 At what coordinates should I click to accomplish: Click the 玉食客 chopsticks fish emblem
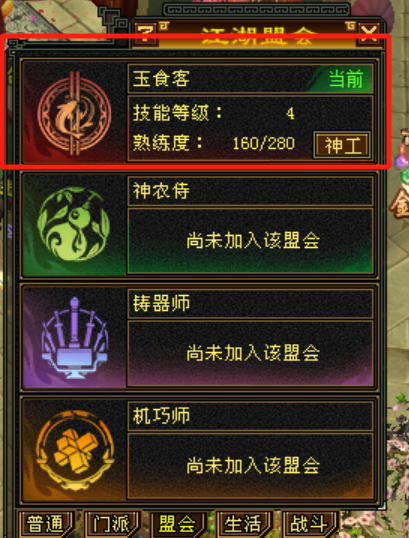(74, 113)
